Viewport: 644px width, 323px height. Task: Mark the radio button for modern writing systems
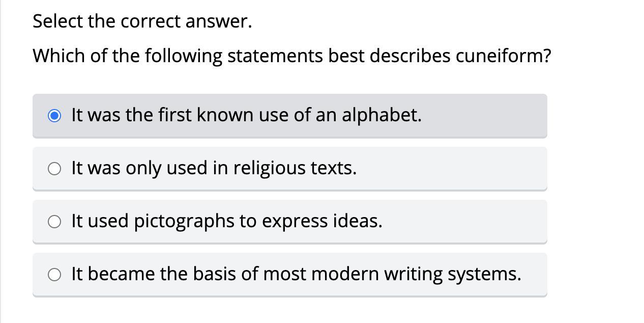coord(54,275)
